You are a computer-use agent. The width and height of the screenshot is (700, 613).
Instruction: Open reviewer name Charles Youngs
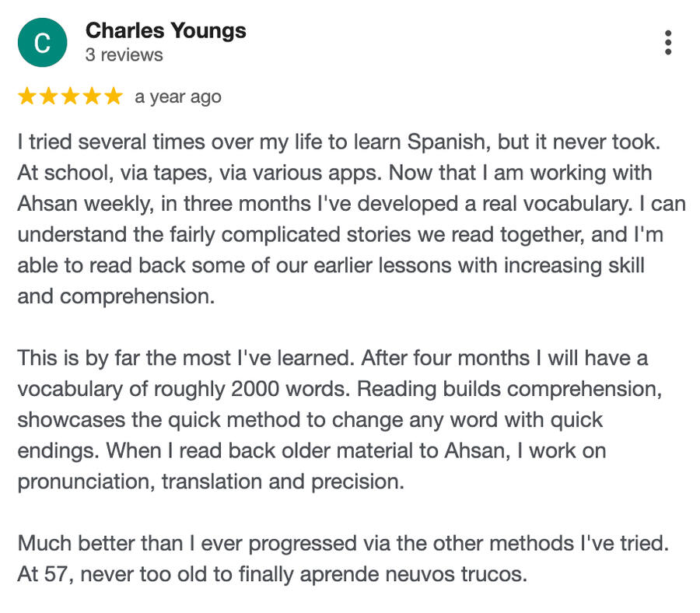point(166,31)
